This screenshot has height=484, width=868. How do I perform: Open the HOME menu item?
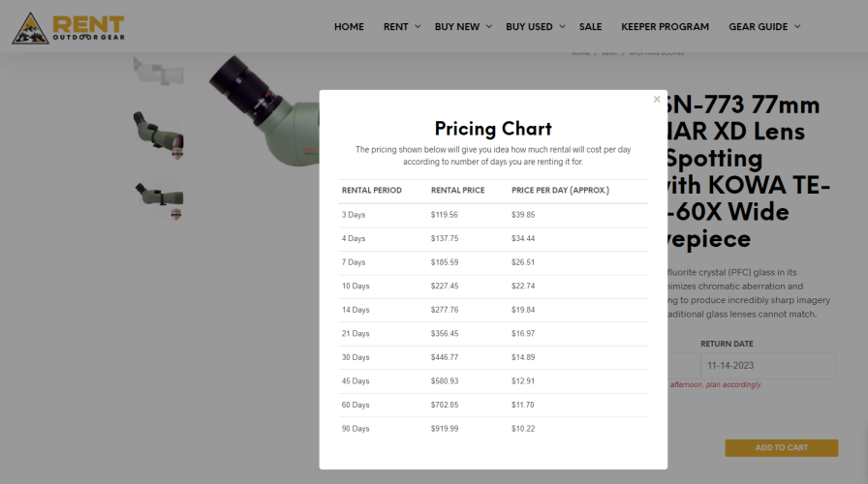point(349,26)
